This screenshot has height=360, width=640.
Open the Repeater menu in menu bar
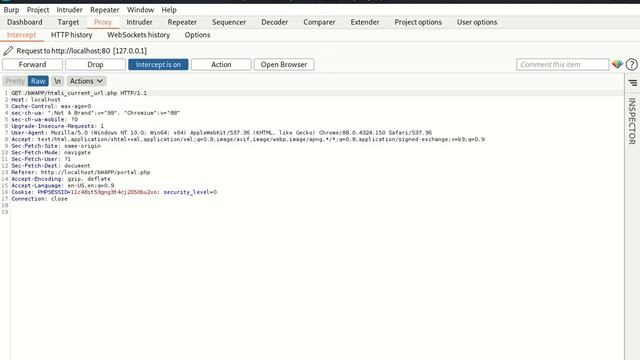coord(105,10)
